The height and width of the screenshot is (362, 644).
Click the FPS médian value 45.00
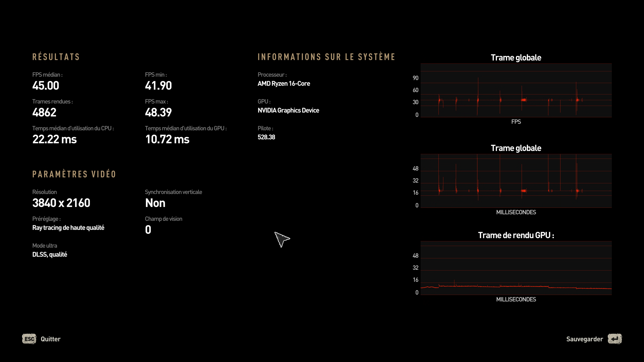click(46, 86)
